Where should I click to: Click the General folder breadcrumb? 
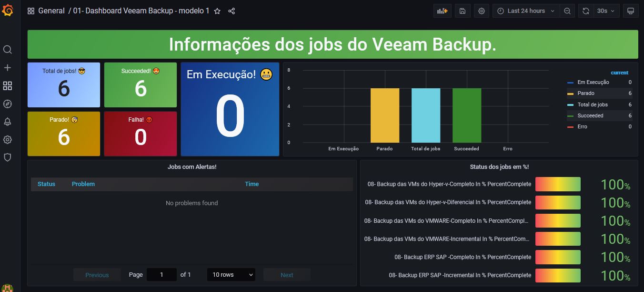pos(51,11)
